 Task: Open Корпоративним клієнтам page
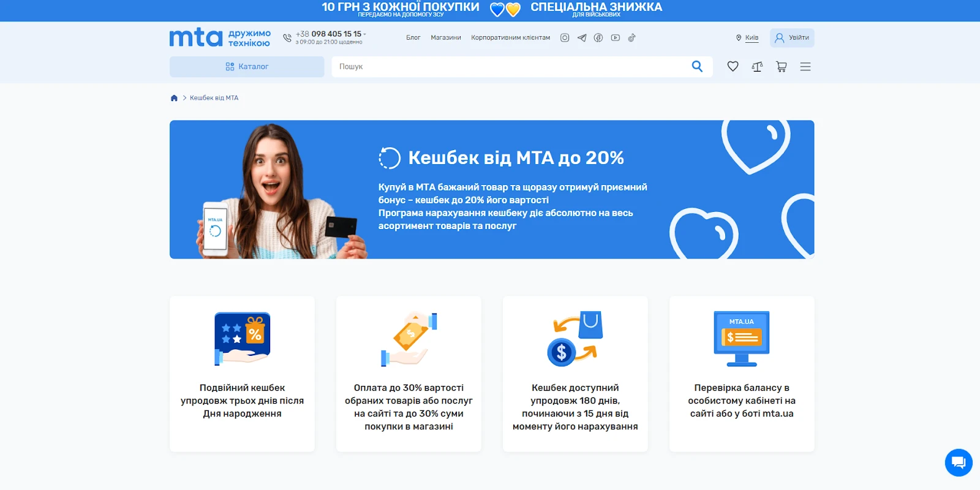510,38
